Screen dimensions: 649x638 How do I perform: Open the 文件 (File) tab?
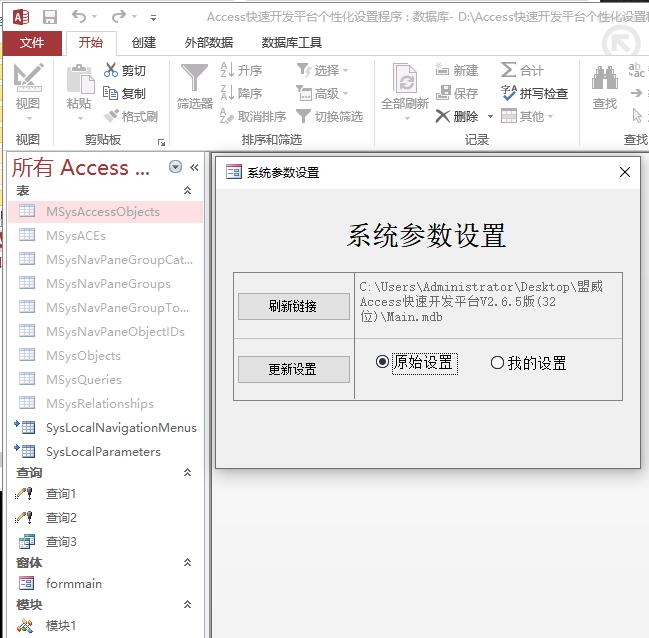click(x=32, y=43)
